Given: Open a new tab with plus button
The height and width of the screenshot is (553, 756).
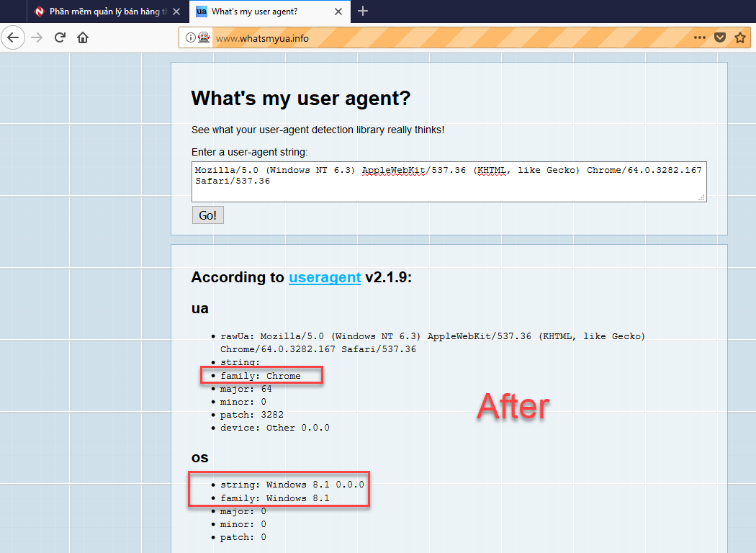Looking at the screenshot, I should pos(363,11).
